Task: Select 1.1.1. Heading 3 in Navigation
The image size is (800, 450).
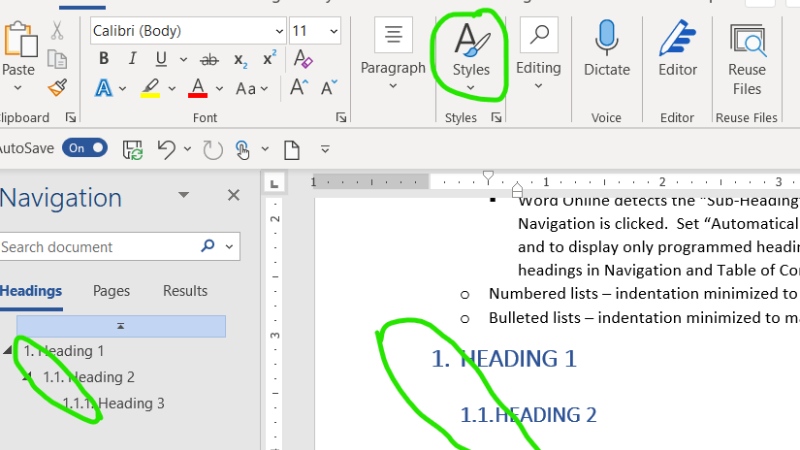Action: 113,403
